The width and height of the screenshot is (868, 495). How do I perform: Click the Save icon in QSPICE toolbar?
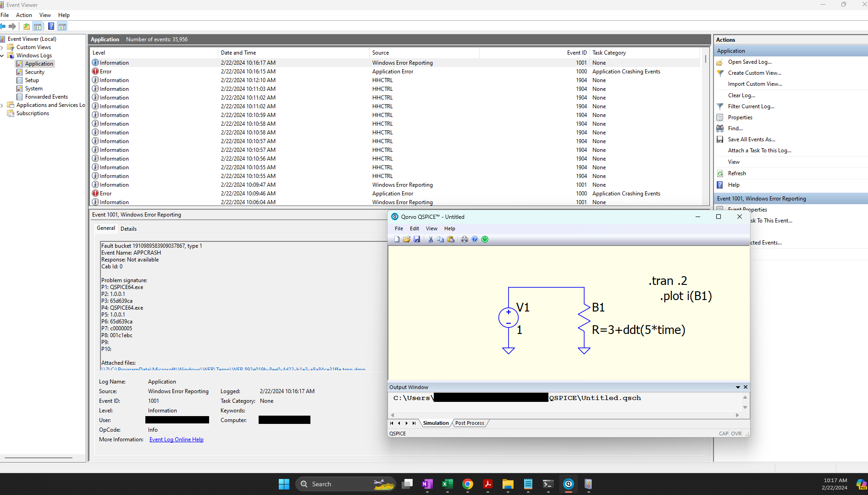(417, 239)
